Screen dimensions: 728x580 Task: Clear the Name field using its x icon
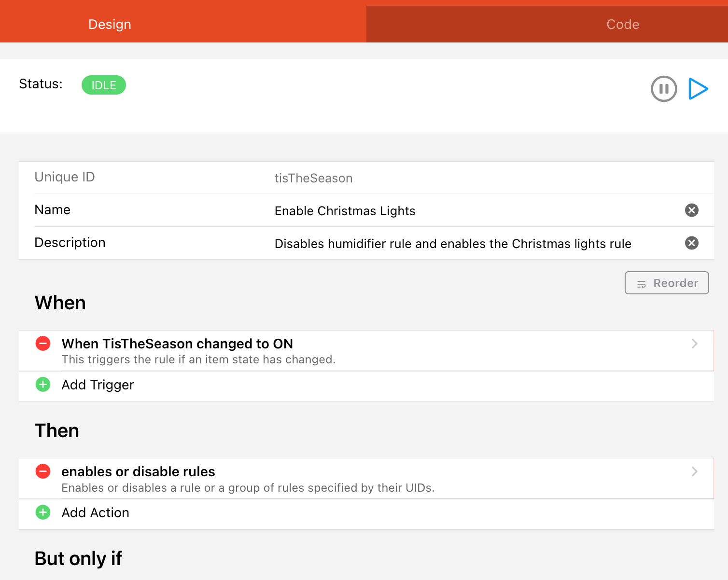[x=691, y=210]
